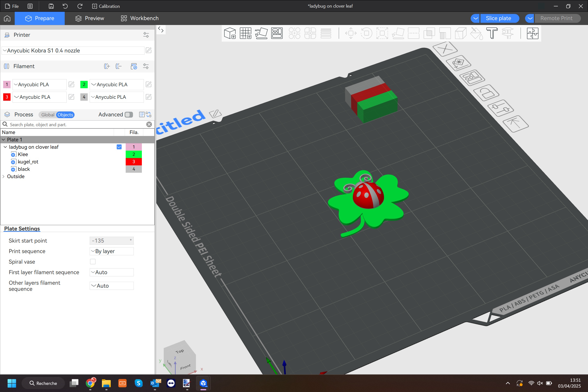Edit the printer preset pencil icon

(x=148, y=50)
